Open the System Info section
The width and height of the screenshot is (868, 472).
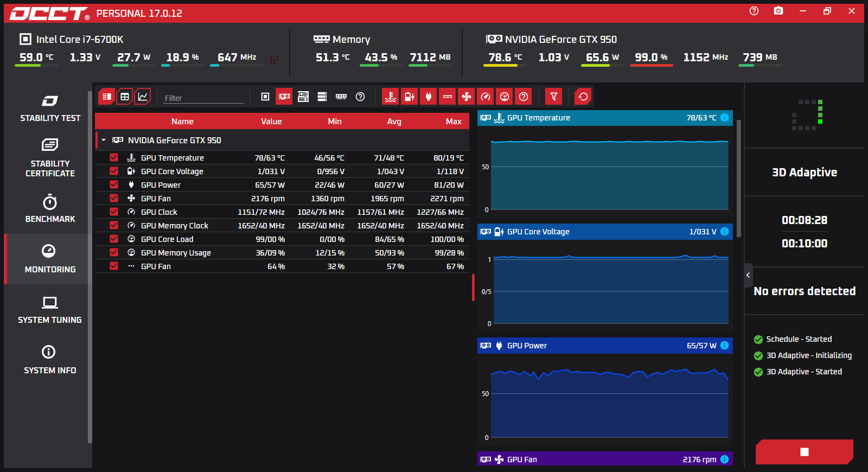pyautogui.click(x=50, y=360)
